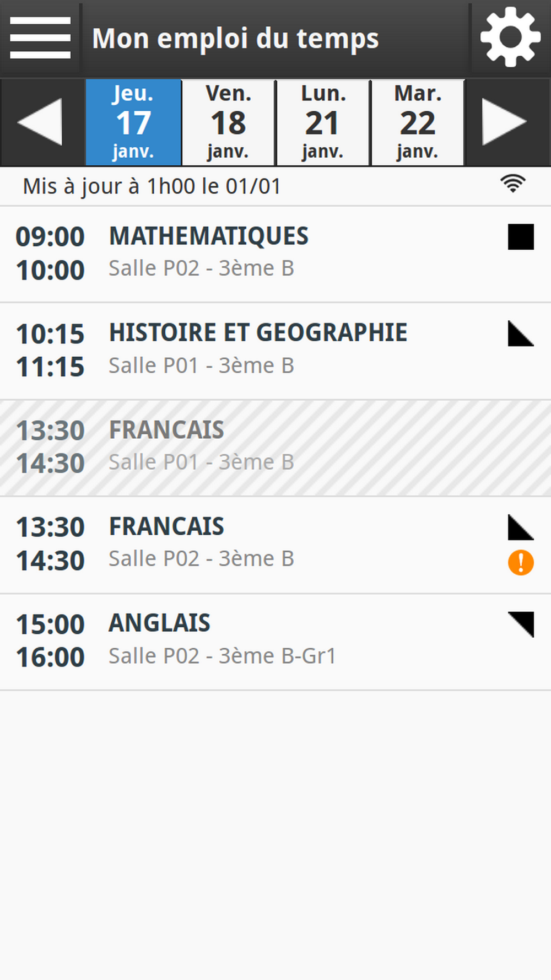Open the hamburger menu
The image size is (551, 980).
(x=40, y=37)
